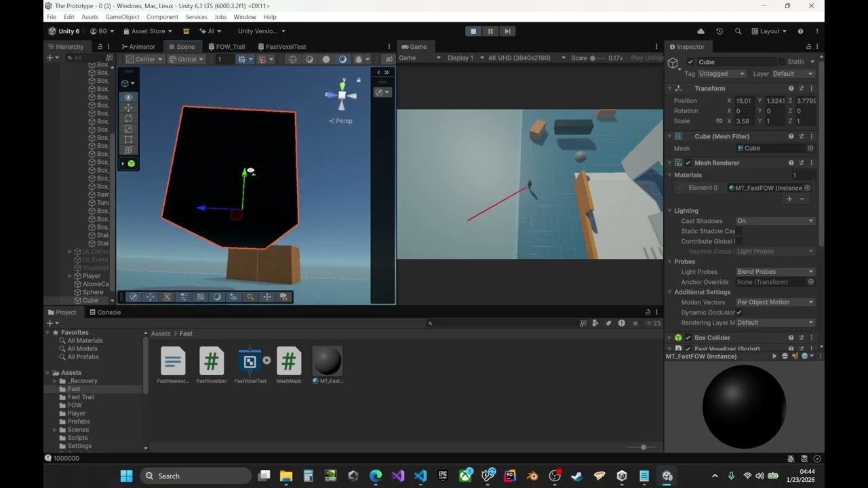Toggle the Hierarchy panel lock

tap(100, 47)
